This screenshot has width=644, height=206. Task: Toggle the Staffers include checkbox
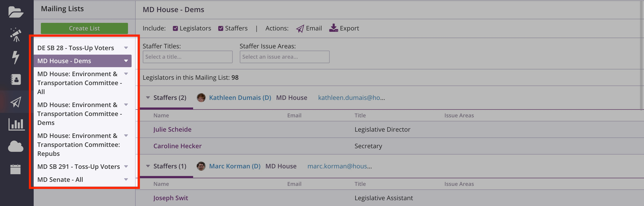tap(221, 28)
